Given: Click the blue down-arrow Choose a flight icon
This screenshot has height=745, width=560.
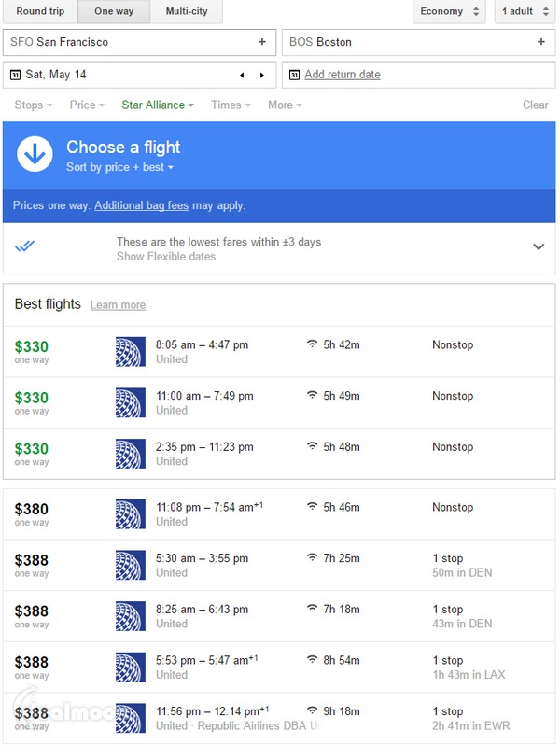Looking at the screenshot, I should click(35, 154).
